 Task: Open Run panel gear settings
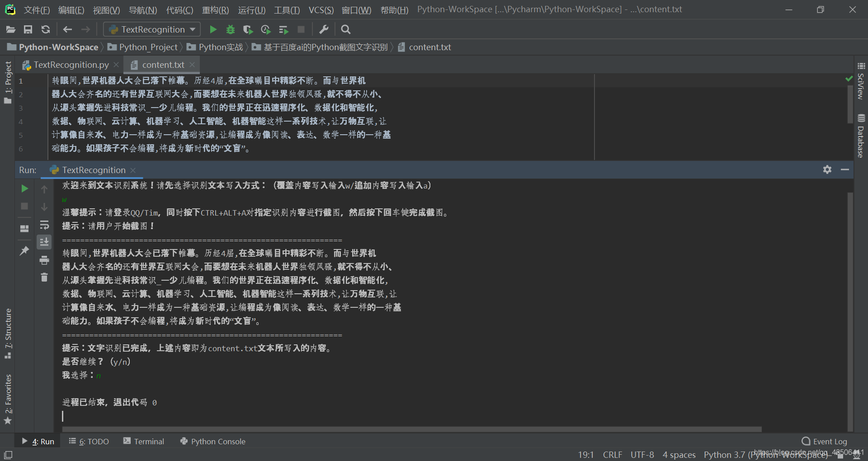click(827, 169)
